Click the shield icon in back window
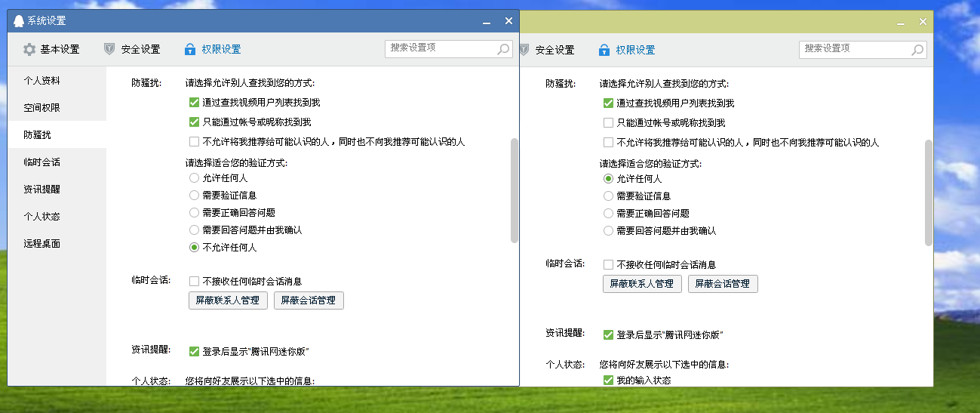 [x=524, y=50]
